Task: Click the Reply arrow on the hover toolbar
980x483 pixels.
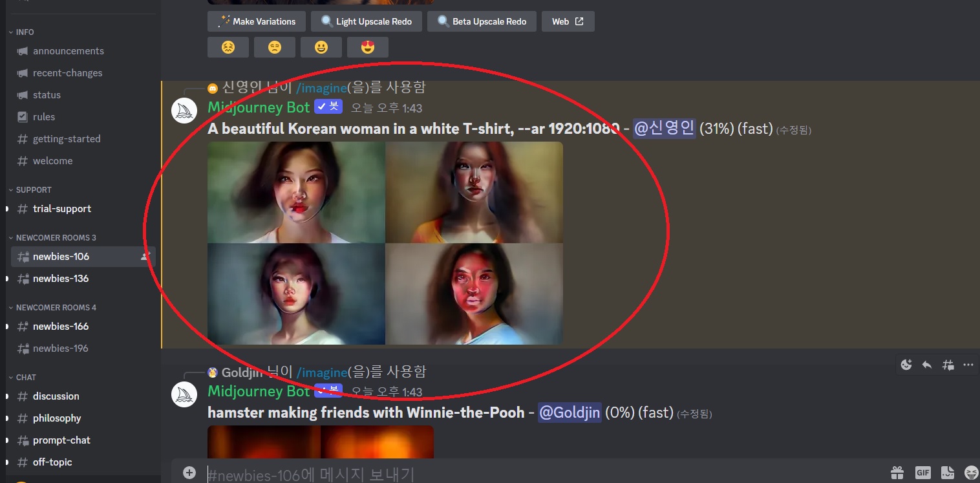Action: pos(926,365)
